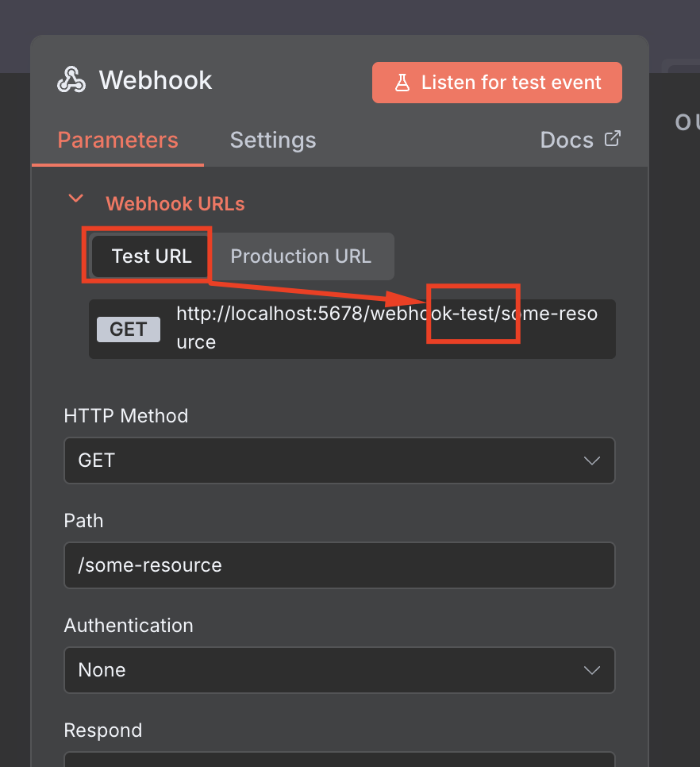Viewport: 700px width, 767px height.
Task: Click the flask icon on Listen button
Action: point(402,83)
